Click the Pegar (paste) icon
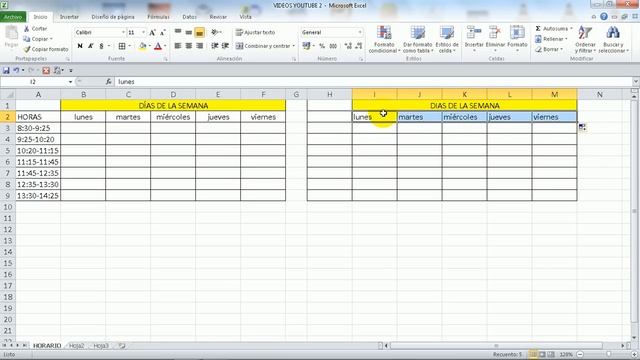The image size is (640, 360). coord(11,33)
